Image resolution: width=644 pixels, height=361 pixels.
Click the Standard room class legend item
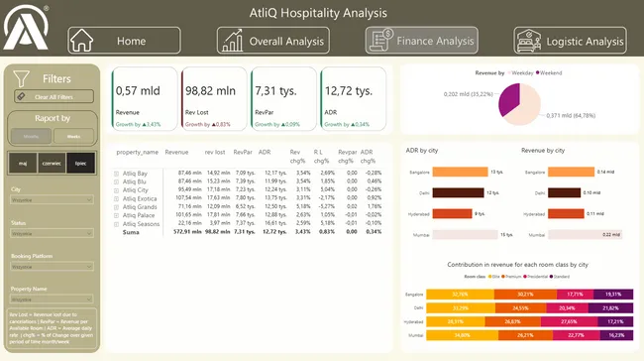(x=560, y=277)
